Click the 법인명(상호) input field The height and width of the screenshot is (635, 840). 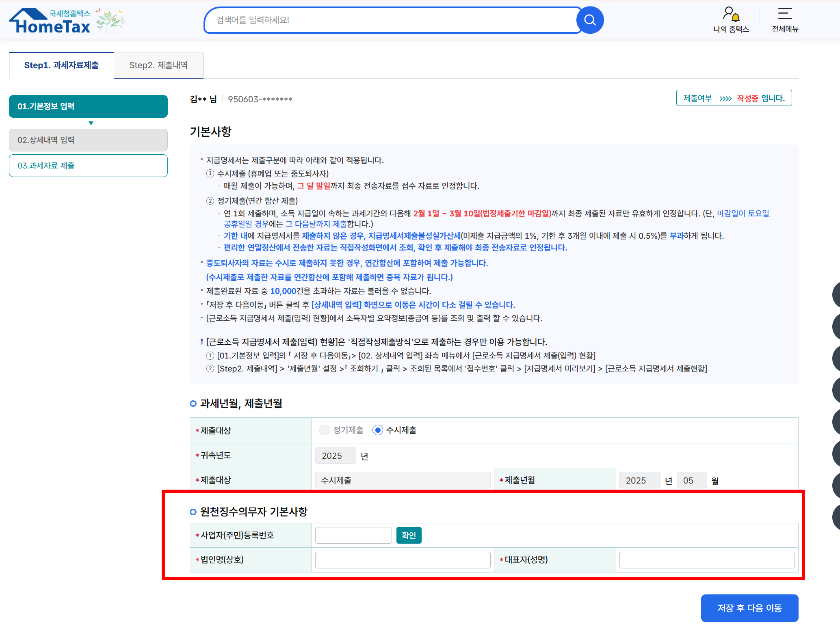coord(402,560)
